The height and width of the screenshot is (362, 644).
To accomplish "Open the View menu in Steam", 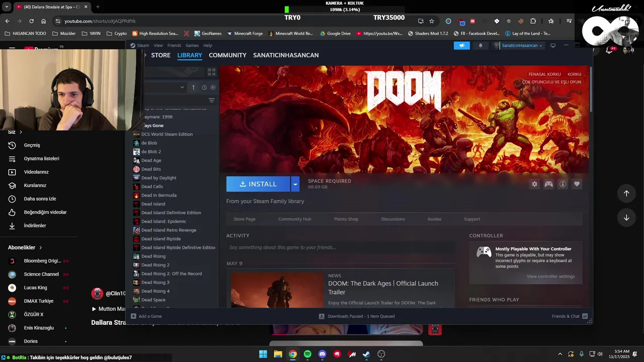I will coord(158,45).
